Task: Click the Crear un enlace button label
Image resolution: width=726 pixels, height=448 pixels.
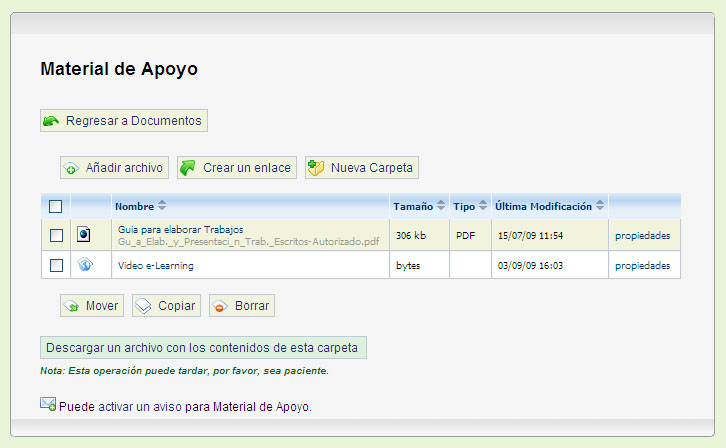Action: pyautogui.click(x=247, y=168)
